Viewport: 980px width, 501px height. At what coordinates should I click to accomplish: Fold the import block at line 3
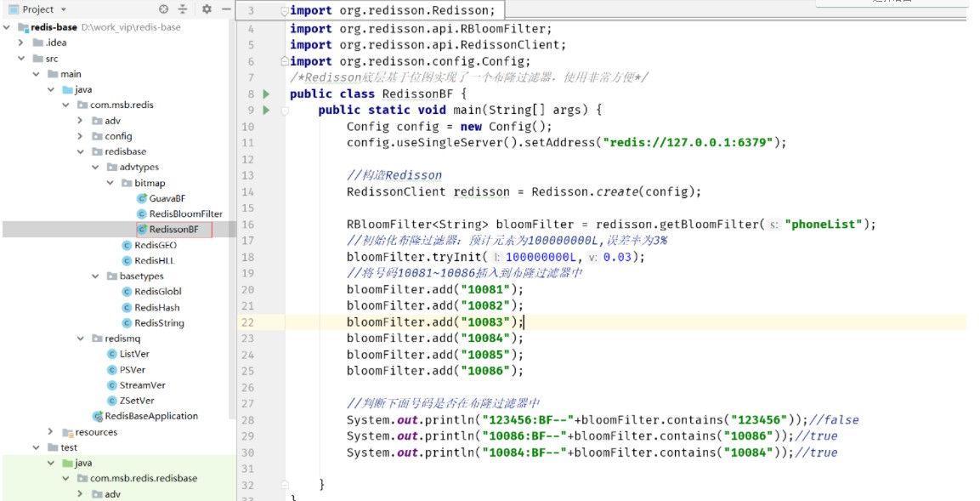click(285, 11)
